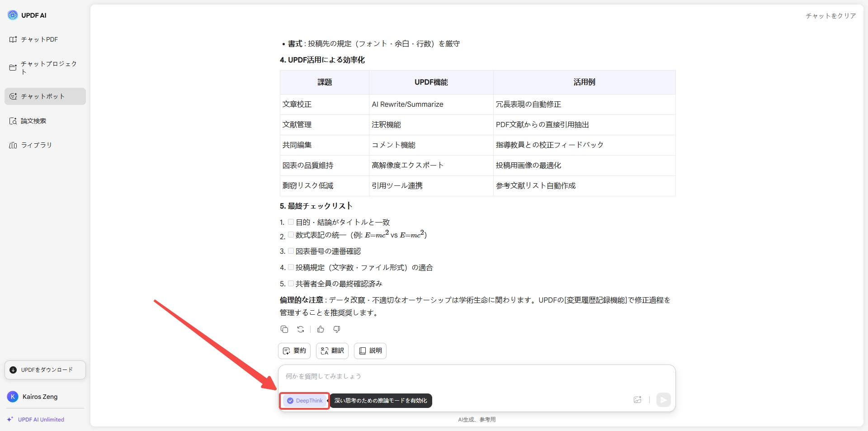The image size is (868, 431).
Task: Open 論文検索 in the sidebar
Action: click(45, 121)
